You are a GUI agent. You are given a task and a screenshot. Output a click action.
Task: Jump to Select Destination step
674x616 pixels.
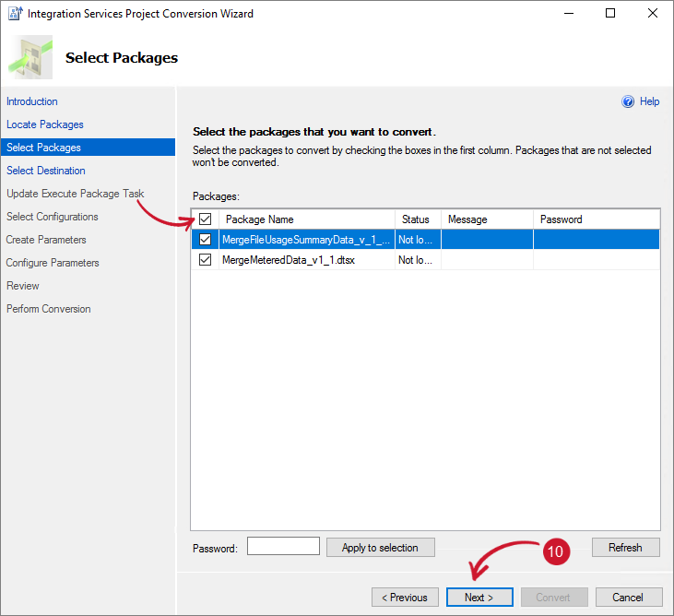pos(46,171)
